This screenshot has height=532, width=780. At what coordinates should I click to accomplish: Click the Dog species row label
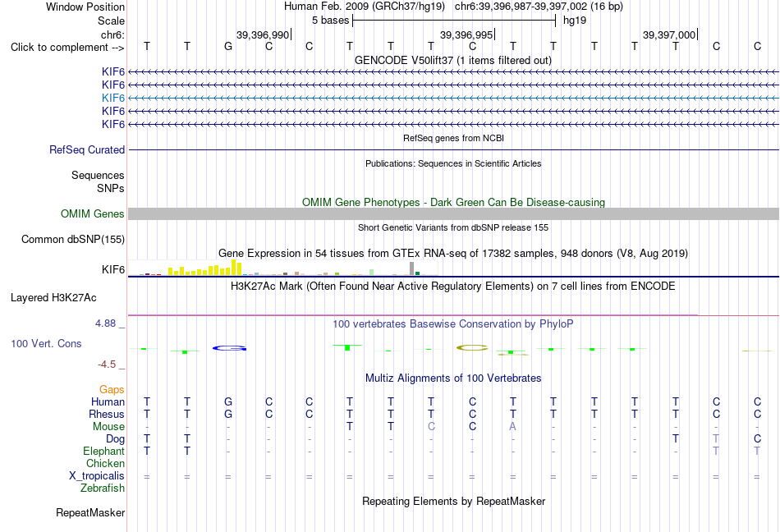115,439
